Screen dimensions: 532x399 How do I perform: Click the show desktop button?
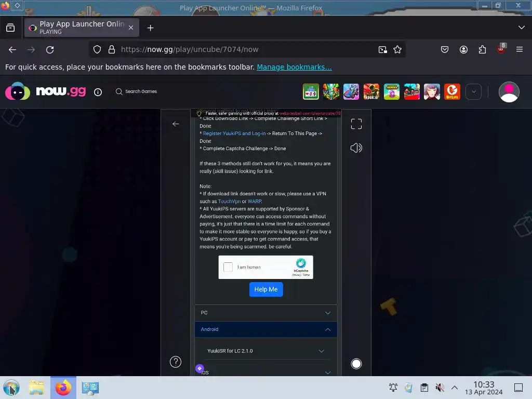[518, 388]
